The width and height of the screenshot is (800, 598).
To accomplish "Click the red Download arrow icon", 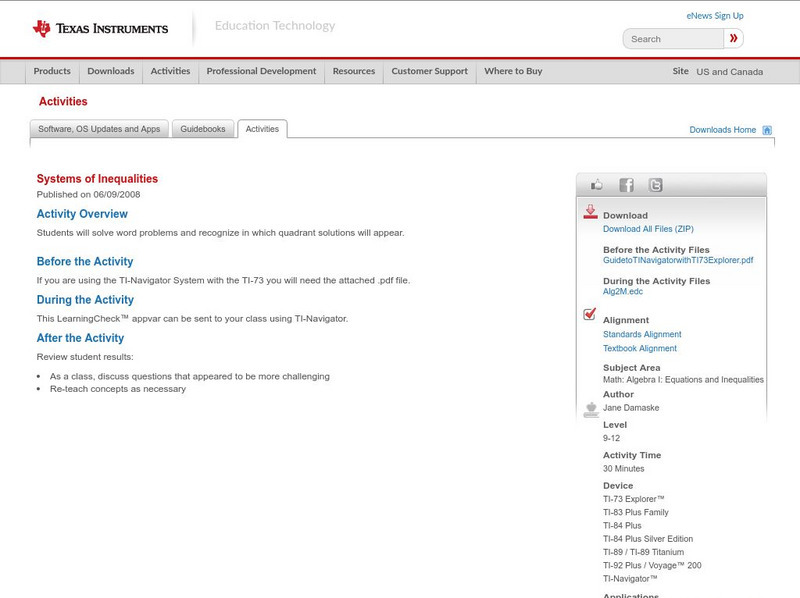I will coord(590,210).
